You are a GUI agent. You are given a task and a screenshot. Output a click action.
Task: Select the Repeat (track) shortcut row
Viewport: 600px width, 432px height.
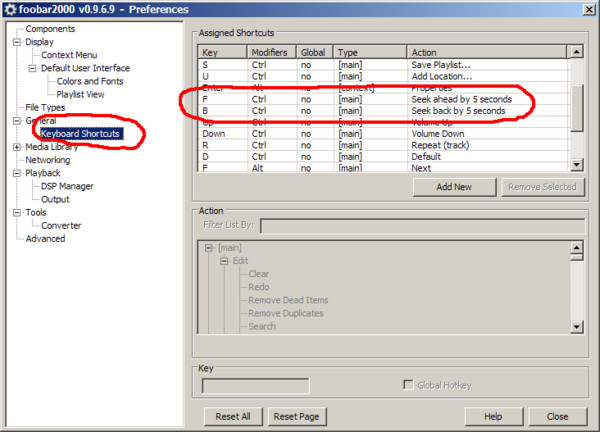pyautogui.click(x=383, y=145)
